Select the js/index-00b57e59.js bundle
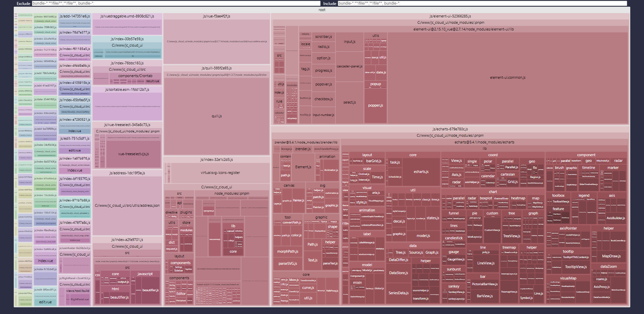Screen dimensions: 644x314 tap(127, 39)
